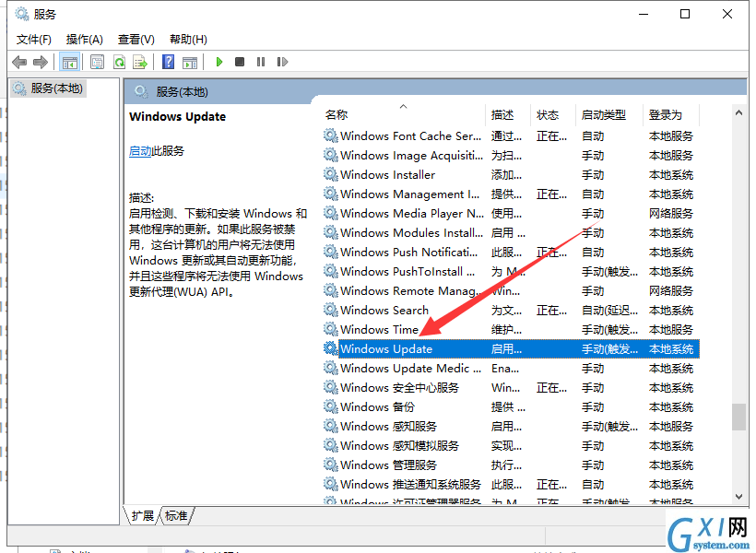Image resolution: width=756 pixels, height=553 pixels.
Task: Start the service with the green play icon
Action: tap(219, 62)
